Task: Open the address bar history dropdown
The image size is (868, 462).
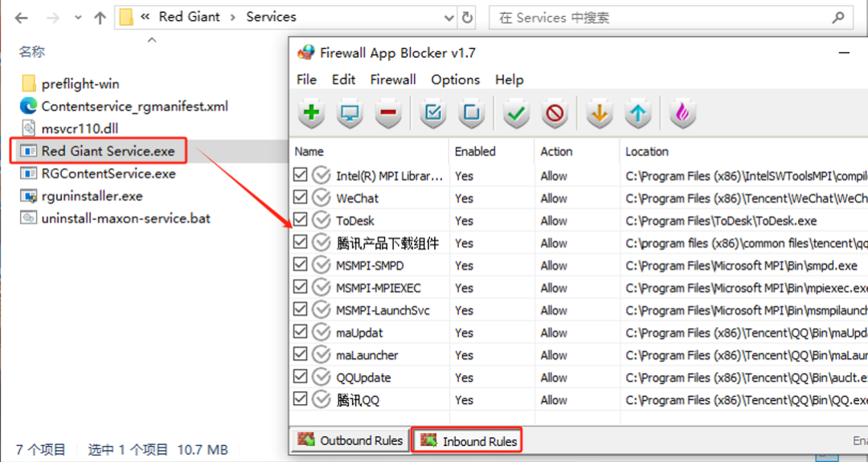Action: click(x=449, y=18)
